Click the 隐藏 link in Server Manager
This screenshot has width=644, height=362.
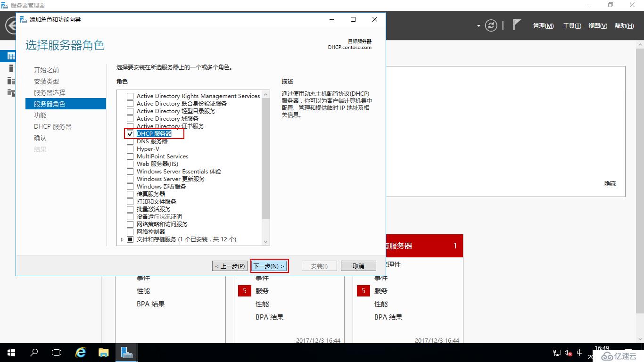pos(610,184)
